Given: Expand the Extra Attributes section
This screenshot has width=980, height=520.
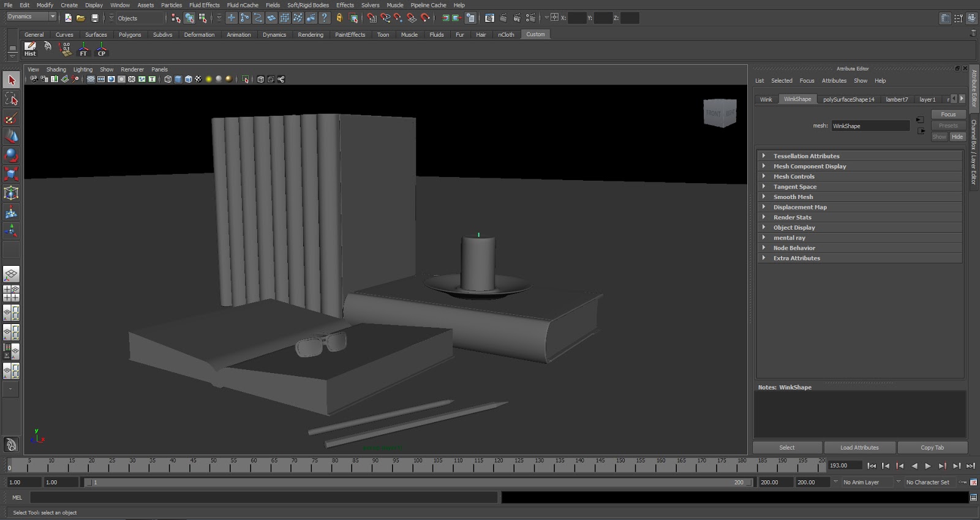Looking at the screenshot, I should 860,258.
